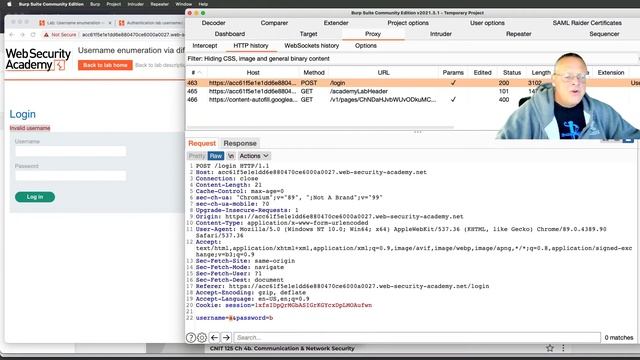The height and width of the screenshot is (360, 640).
Task: Click the browser forward arrow
Action: point(22,35)
